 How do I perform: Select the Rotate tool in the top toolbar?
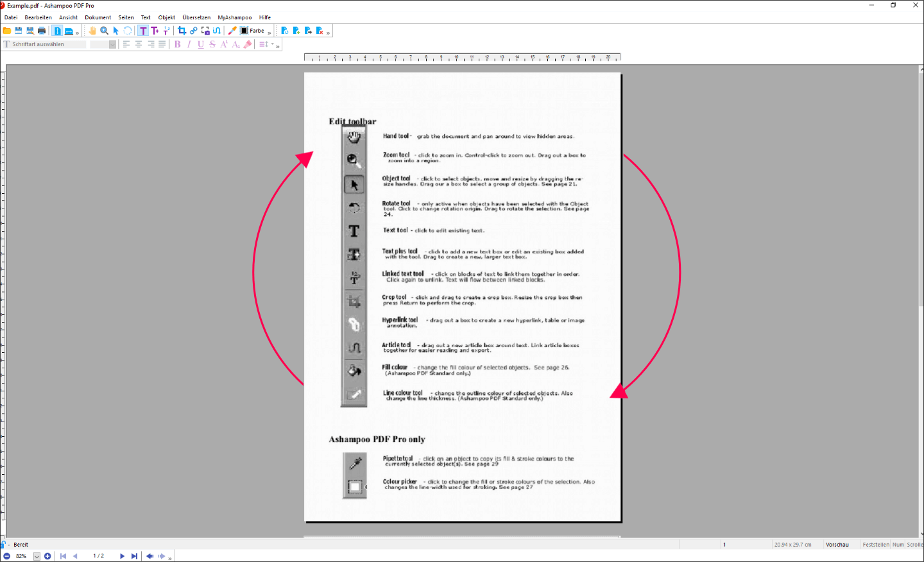(x=128, y=31)
